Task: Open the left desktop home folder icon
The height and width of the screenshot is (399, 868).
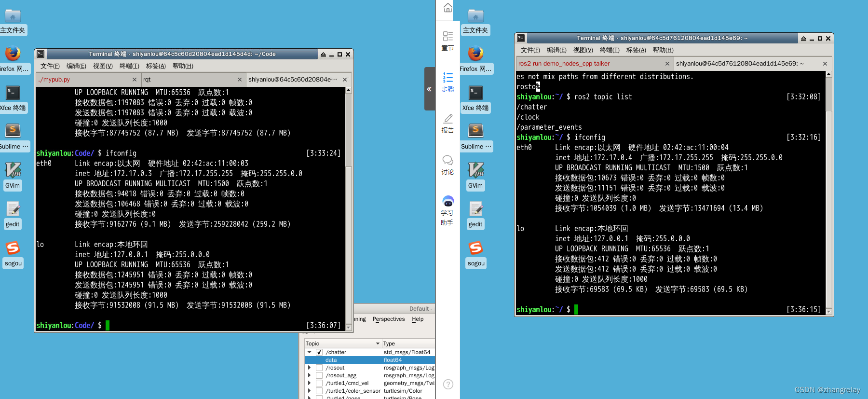Action: point(13,16)
